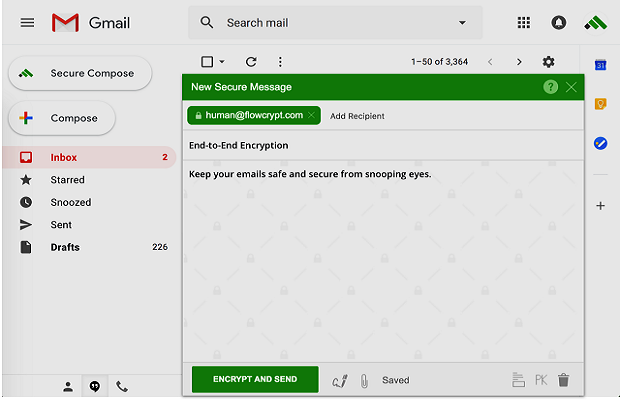Open the main menu hamburger icon

27,23
